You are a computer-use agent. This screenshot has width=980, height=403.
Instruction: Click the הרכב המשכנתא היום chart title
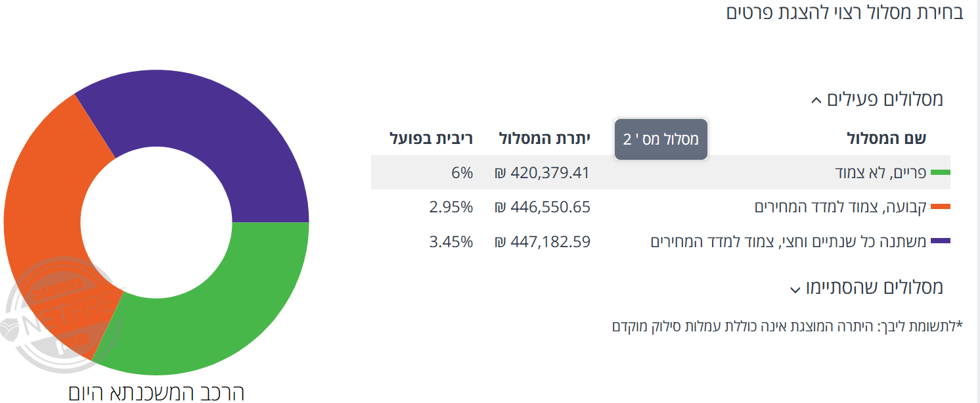(x=156, y=392)
